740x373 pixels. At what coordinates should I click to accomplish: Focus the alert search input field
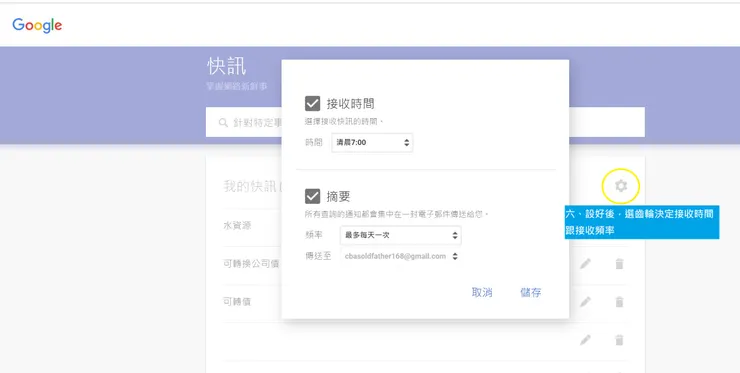pyautogui.click(x=425, y=122)
